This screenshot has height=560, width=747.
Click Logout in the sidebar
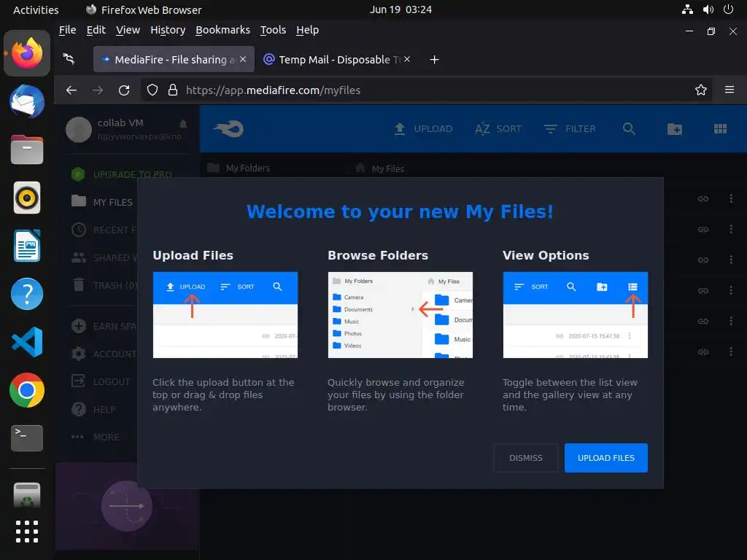(x=101, y=381)
